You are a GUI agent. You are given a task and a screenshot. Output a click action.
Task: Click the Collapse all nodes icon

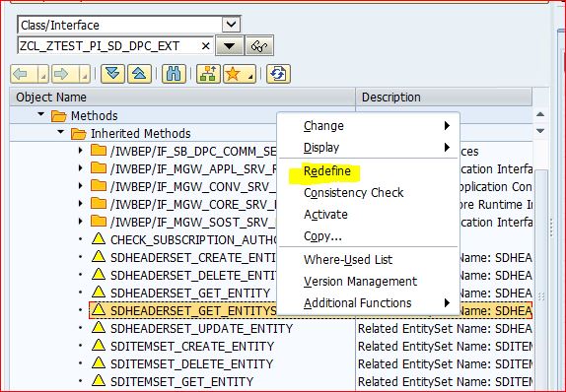click(x=139, y=74)
